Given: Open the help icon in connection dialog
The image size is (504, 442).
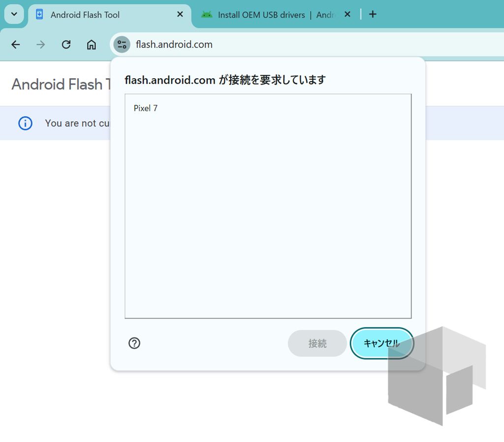Looking at the screenshot, I should click(134, 344).
